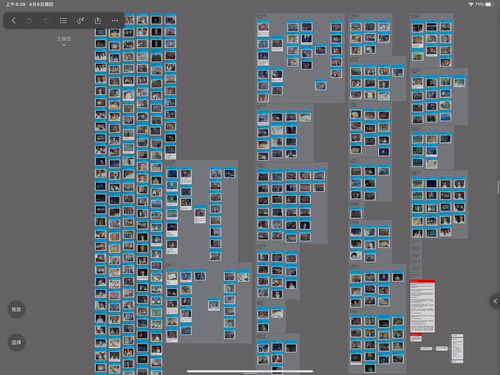Check the battery indicator in status bar
Screen dimensions: 500x375
[490, 4]
